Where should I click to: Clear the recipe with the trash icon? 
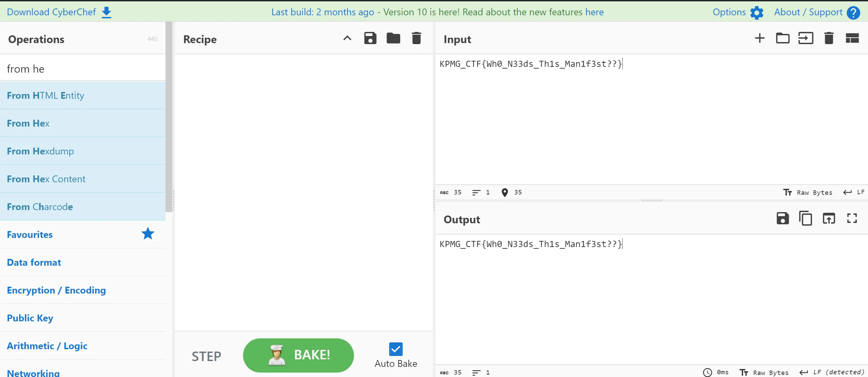pos(416,38)
